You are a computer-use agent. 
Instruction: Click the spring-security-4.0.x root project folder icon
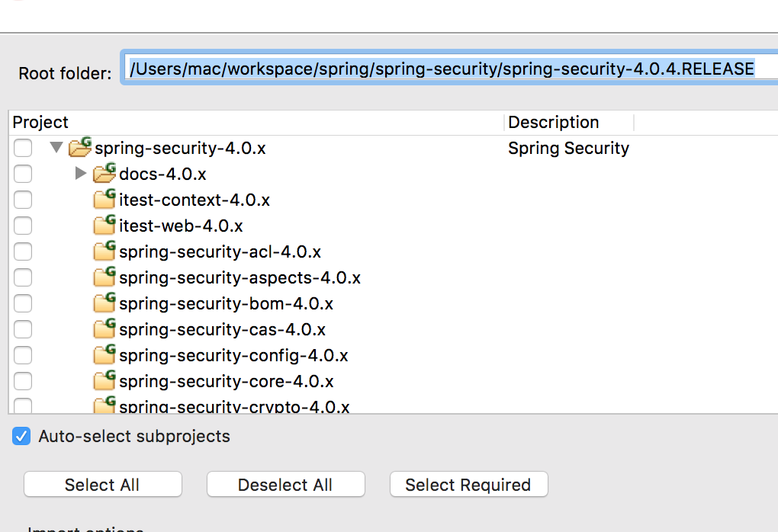[x=80, y=147]
